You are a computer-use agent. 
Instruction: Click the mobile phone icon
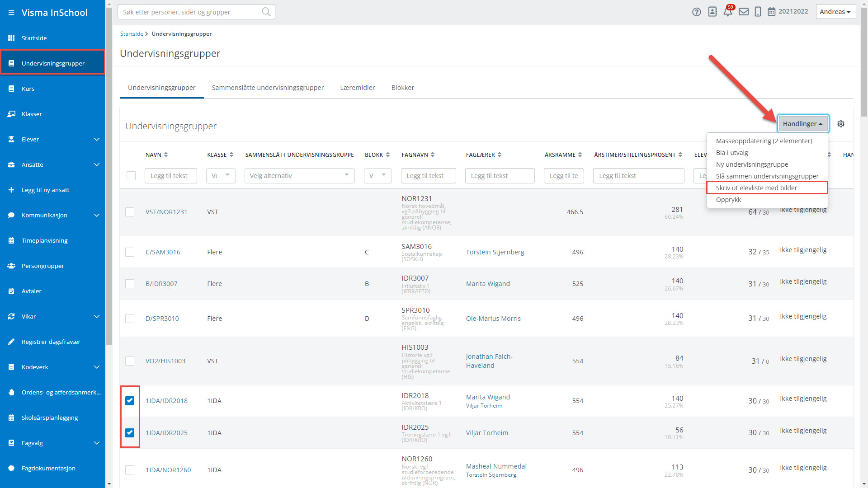pyautogui.click(x=758, y=12)
